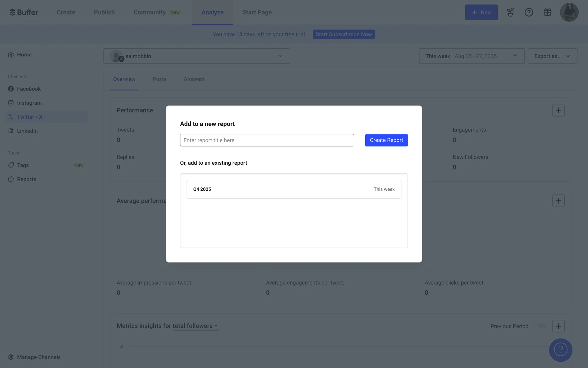Click plus icon beside Average performance

click(x=558, y=201)
